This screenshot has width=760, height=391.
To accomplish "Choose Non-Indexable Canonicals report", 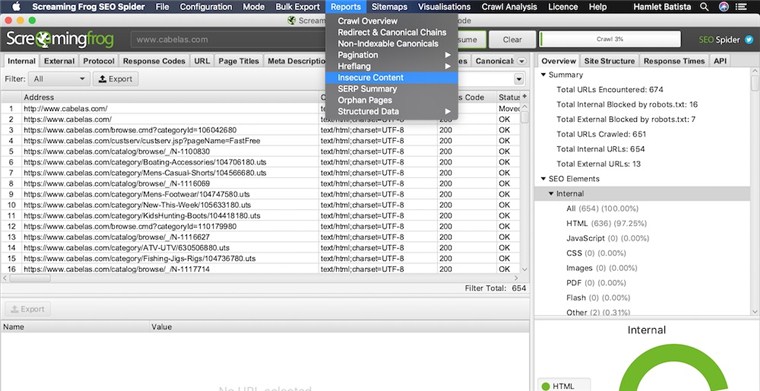I will tap(392, 44).
